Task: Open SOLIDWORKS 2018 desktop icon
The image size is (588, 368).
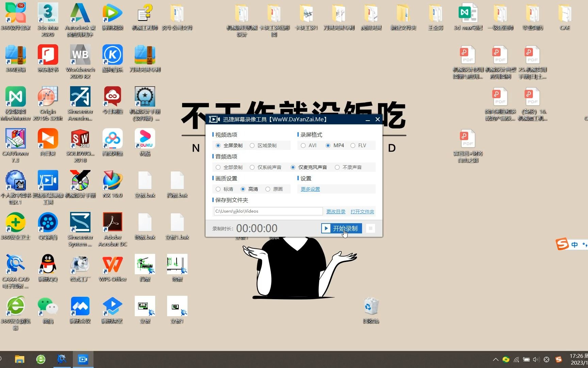Action: pos(80,145)
